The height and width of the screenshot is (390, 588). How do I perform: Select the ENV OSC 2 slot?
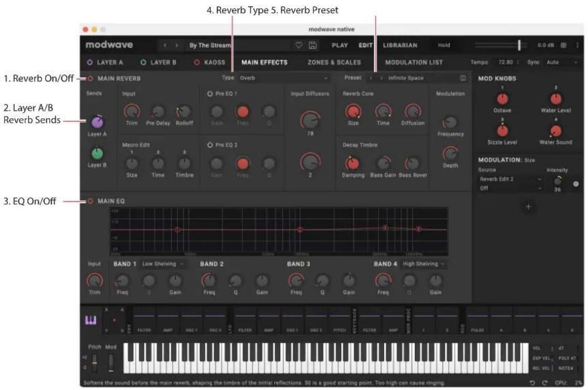215,321
